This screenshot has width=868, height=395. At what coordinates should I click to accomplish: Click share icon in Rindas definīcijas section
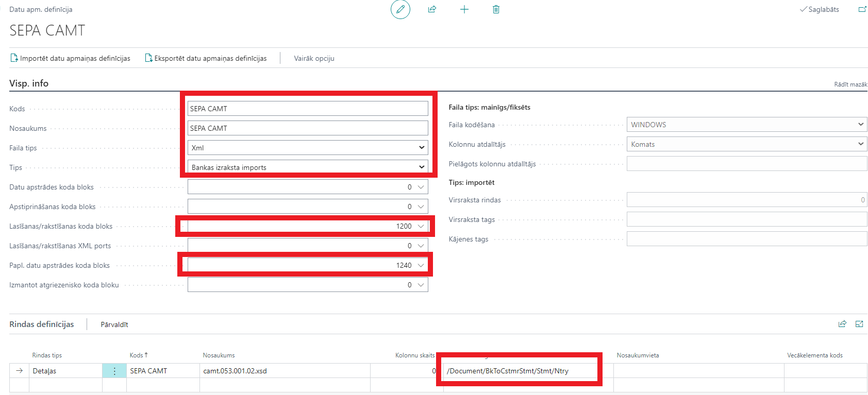click(842, 324)
